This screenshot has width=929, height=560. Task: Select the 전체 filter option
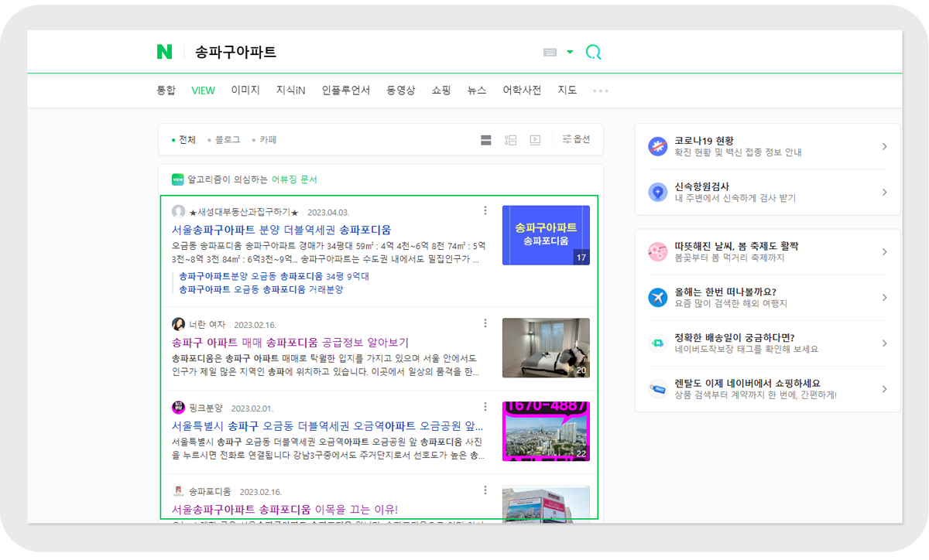pyautogui.click(x=183, y=140)
